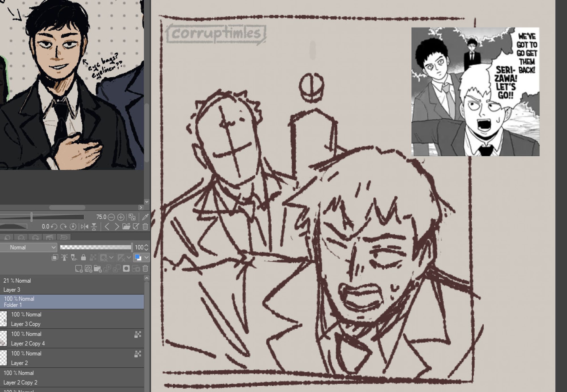Set as draft layer
567x392 pixels.
[x=74, y=257]
